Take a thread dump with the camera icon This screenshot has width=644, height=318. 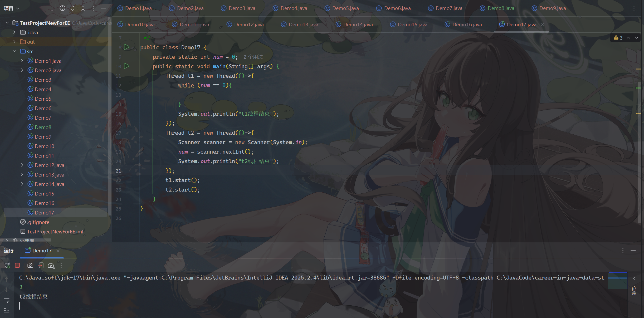30,265
